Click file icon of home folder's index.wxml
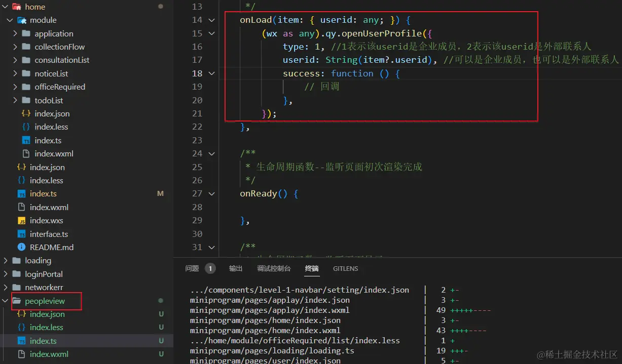Image resolution: width=622 pixels, height=364 pixels. pos(21,207)
